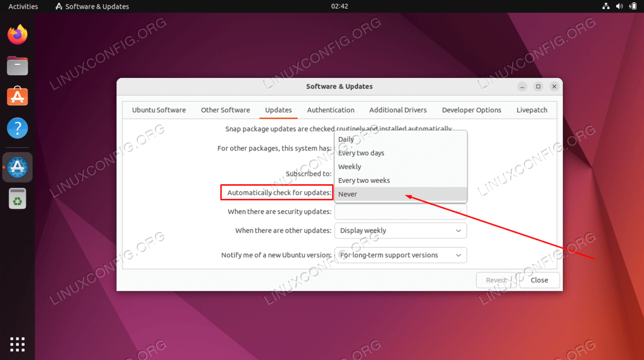Click 'For other packages, this system has:' text
Viewport: 644px width, 360px height.
(274, 148)
